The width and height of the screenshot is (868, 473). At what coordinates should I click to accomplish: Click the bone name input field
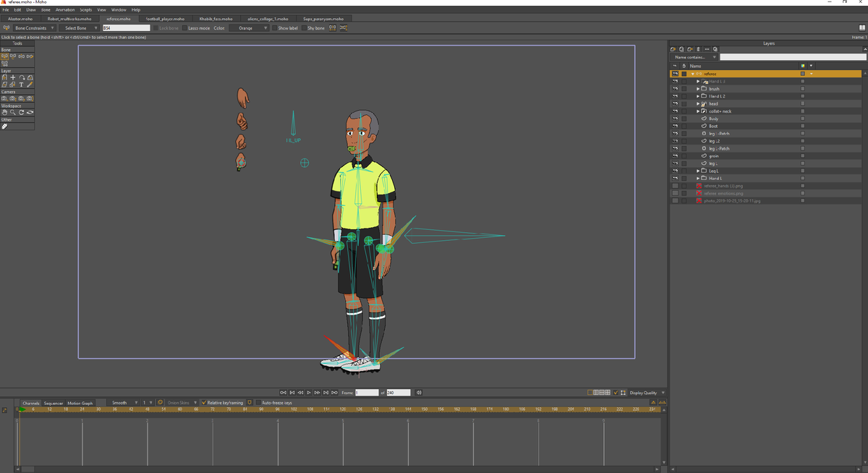click(x=126, y=27)
